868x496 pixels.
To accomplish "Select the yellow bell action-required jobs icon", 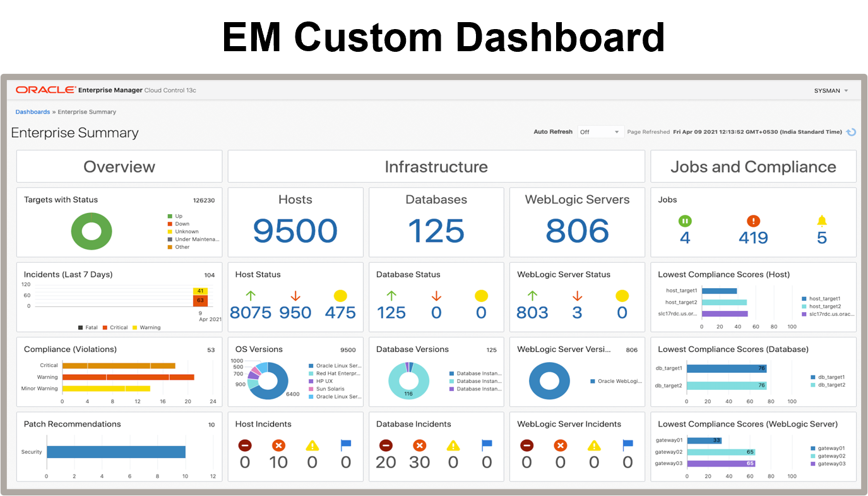I will click(821, 221).
